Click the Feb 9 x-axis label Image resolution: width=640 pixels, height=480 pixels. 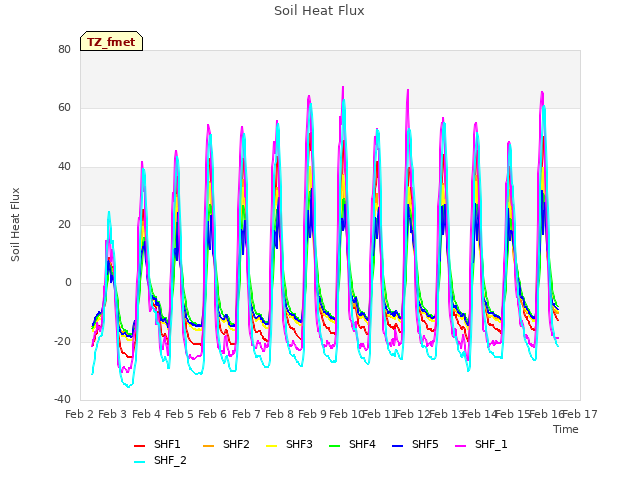pyautogui.click(x=312, y=414)
